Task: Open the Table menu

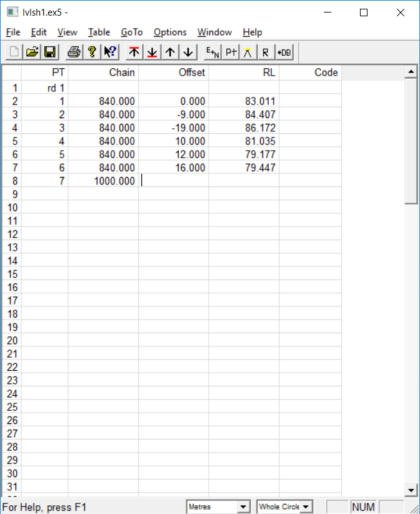Action: [99, 32]
